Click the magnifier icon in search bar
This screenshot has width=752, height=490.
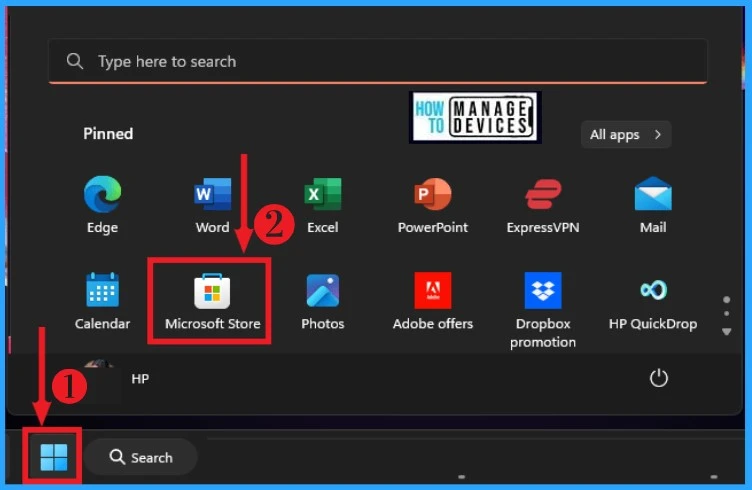click(x=75, y=61)
